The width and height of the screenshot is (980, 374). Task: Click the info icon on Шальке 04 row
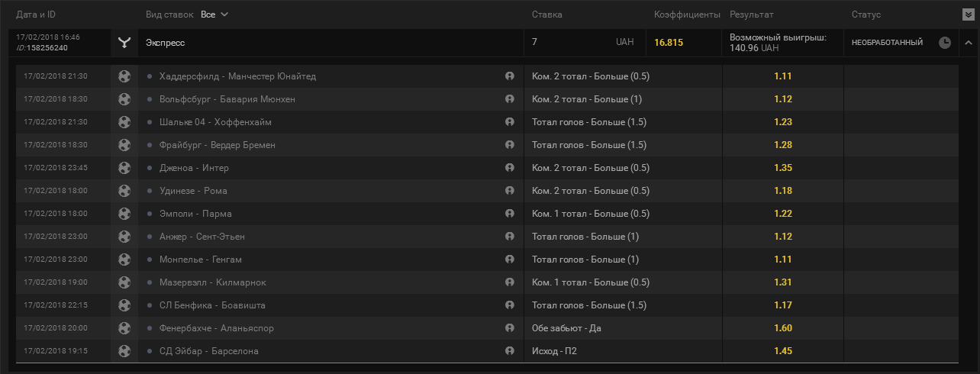(x=510, y=122)
